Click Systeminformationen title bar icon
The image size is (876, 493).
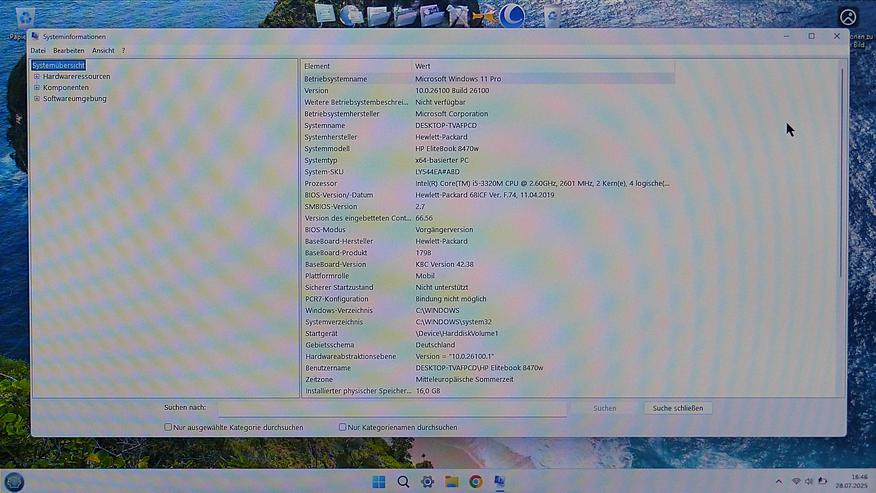point(35,36)
